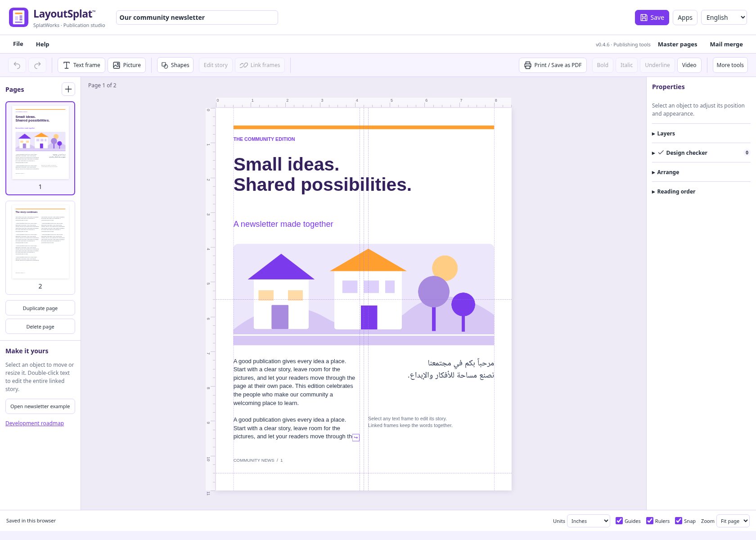Click the Save button with disk icon
Screen dimensions: 756x540
point(652,18)
